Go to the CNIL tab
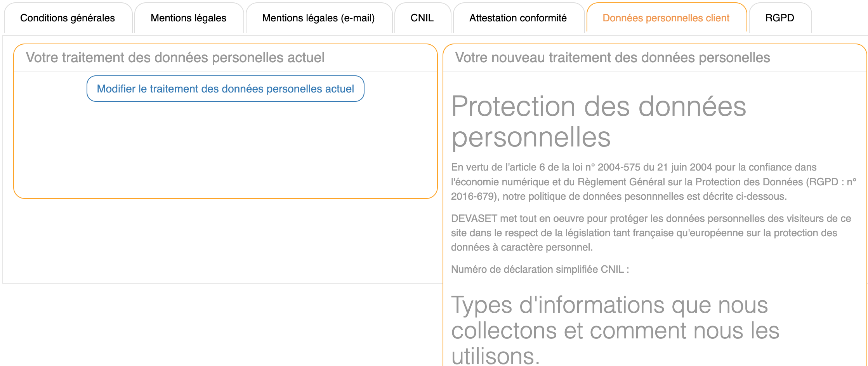This screenshot has width=868, height=366. [x=422, y=18]
